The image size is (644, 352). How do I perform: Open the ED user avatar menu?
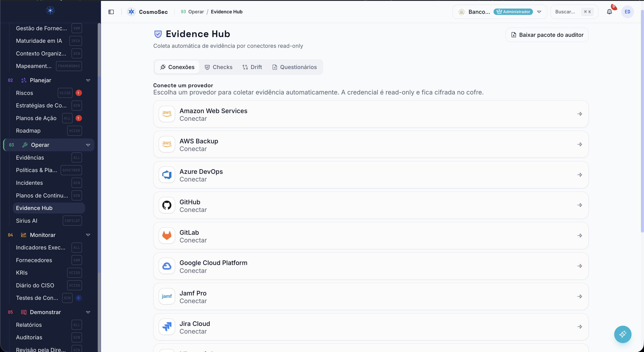[x=627, y=12]
